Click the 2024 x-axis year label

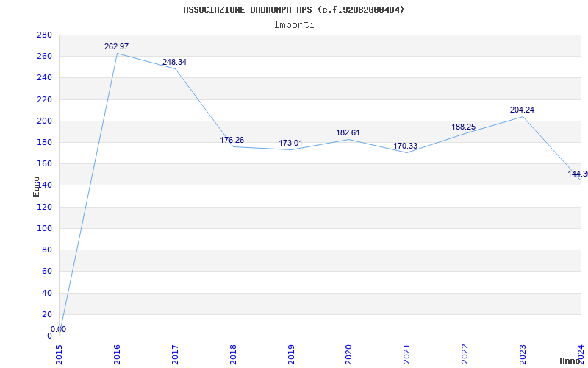pyautogui.click(x=581, y=355)
